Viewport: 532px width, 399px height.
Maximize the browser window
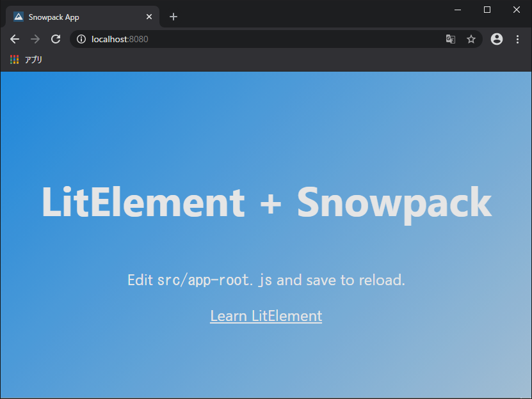click(487, 10)
